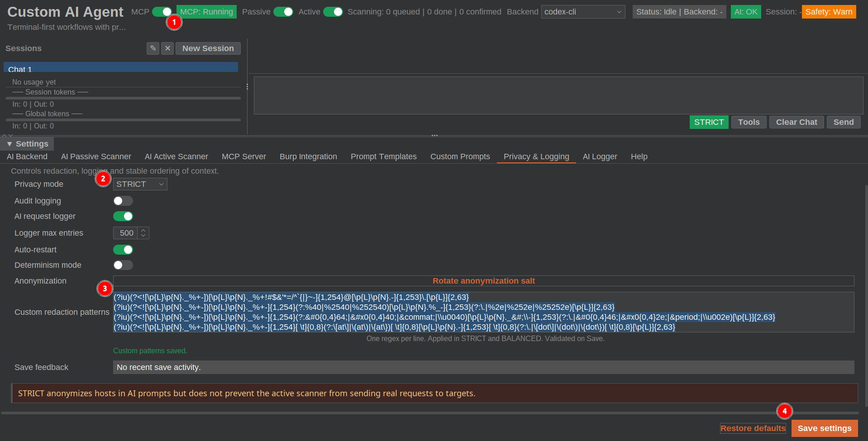Turn off Auto-restart toggle
Image resolution: width=868 pixels, height=441 pixels.
(123, 250)
